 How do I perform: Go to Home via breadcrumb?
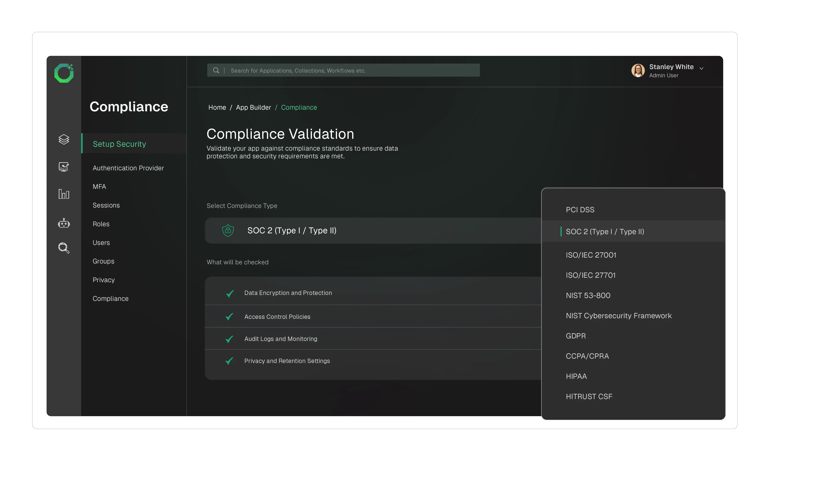pos(217,107)
